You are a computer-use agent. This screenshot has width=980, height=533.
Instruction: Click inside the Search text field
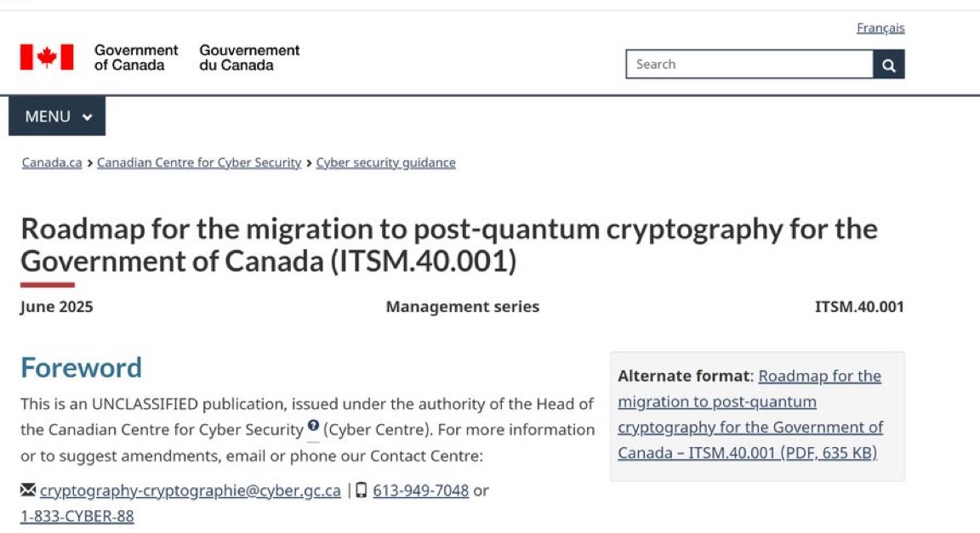(x=749, y=65)
